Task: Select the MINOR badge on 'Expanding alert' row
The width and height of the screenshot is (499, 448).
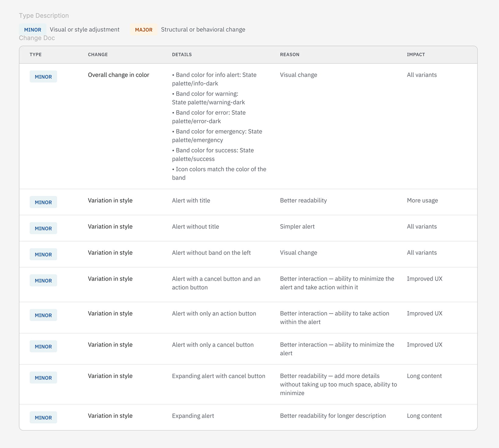Action: point(43,418)
